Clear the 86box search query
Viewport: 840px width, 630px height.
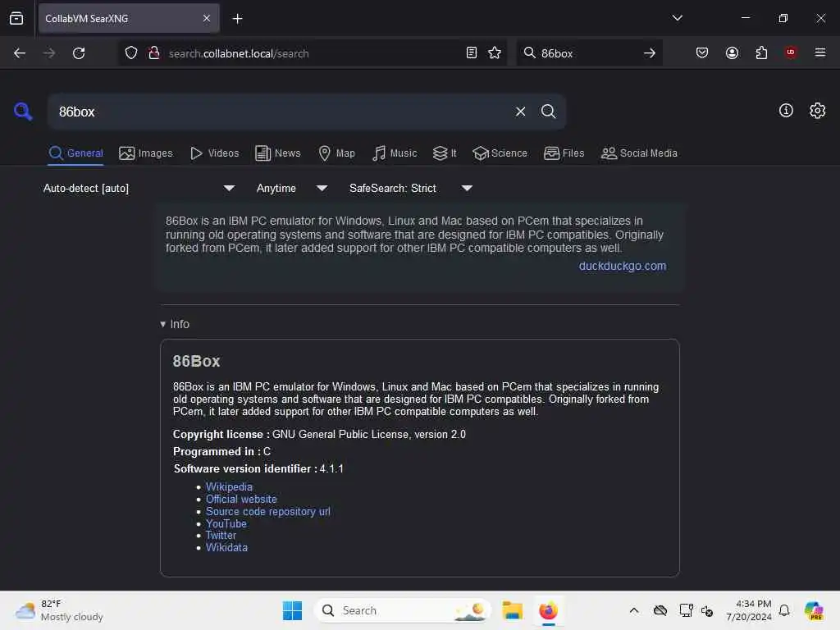[520, 112]
